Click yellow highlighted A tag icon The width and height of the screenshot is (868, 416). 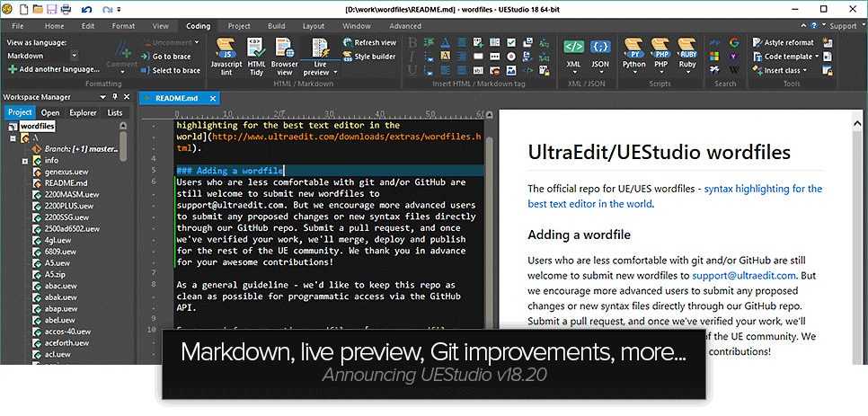click(445, 56)
